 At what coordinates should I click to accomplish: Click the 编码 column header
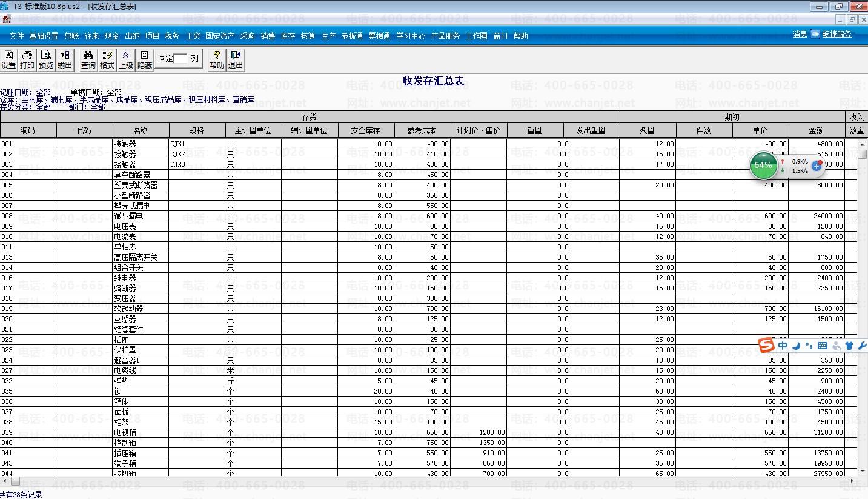[28, 130]
